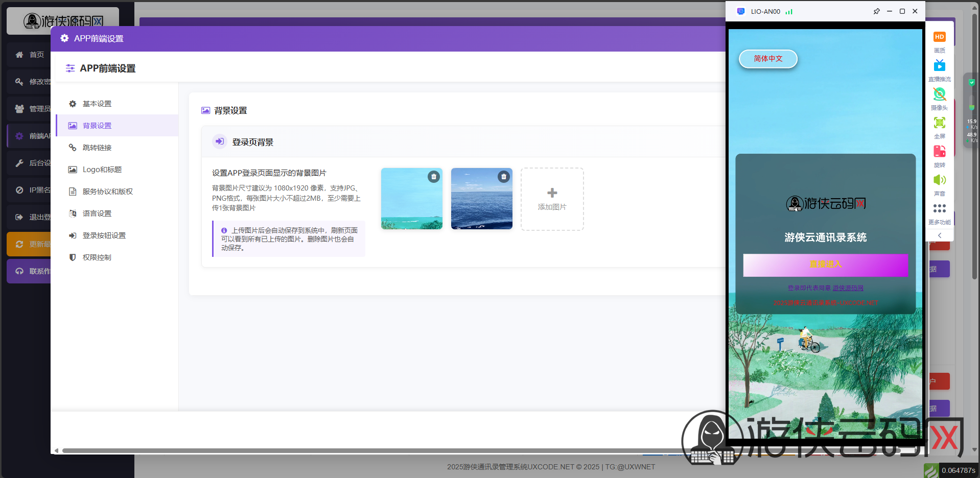This screenshot has height=478, width=980.
Task: Click the document icon beside 服务协议和版权
Action: click(x=73, y=192)
